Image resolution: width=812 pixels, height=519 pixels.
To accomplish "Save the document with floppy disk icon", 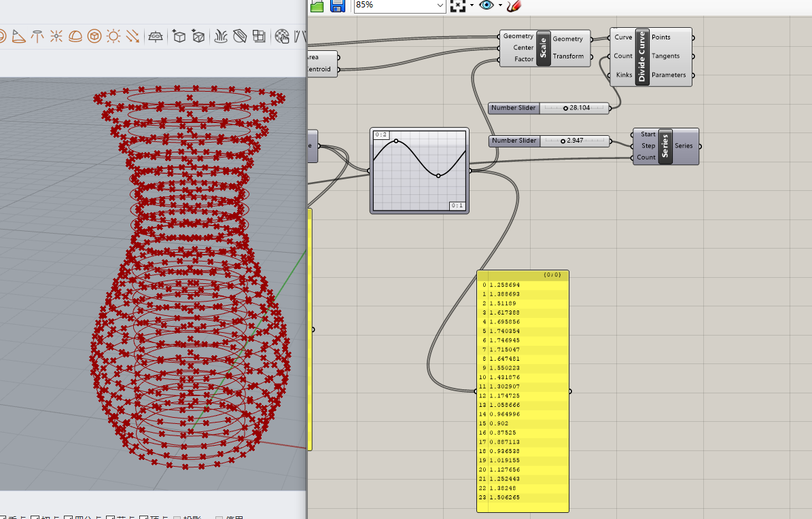I will pyautogui.click(x=337, y=5).
